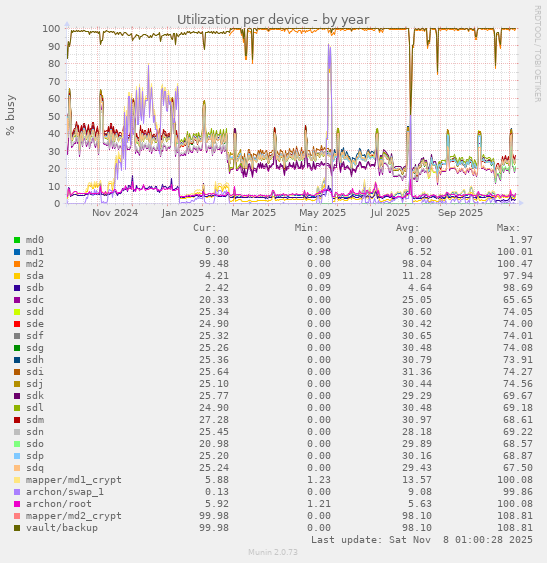Click the sdd yellow-green legend swatch
Viewport: 547px width, 563px height.
pos(17,312)
